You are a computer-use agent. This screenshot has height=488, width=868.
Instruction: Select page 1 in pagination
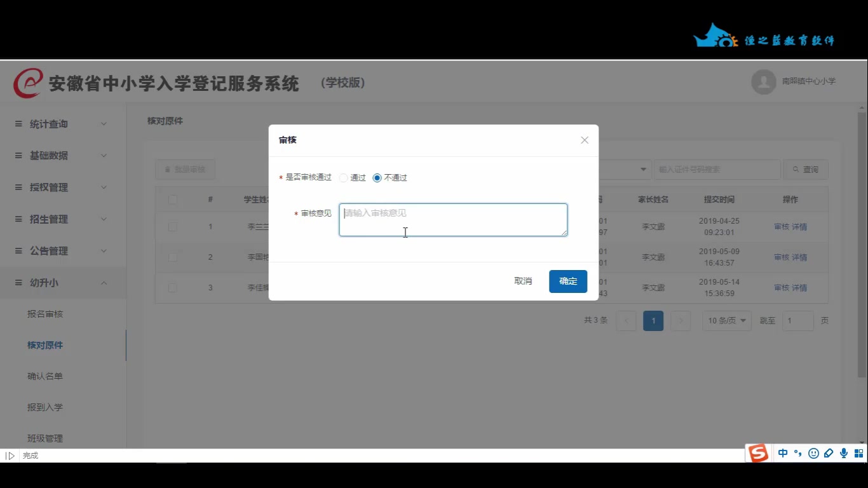pos(653,321)
